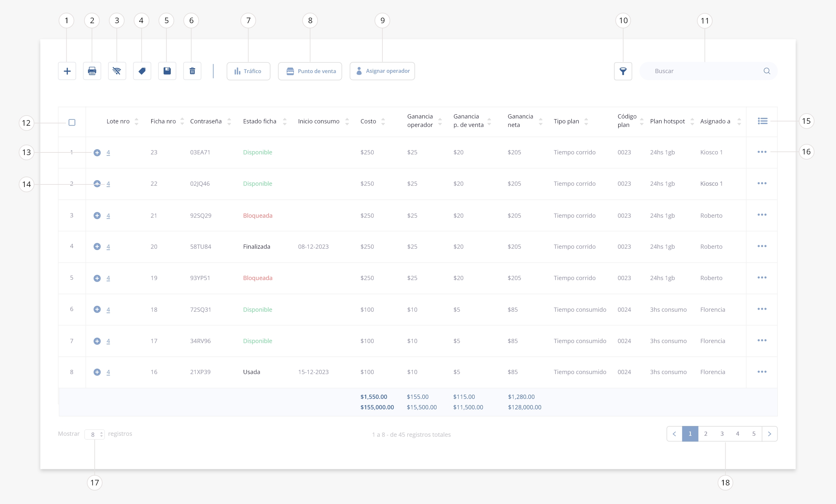Toggle the select-all checkbox in table header
This screenshot has height=504, width=836.
(x=72, y=122)
